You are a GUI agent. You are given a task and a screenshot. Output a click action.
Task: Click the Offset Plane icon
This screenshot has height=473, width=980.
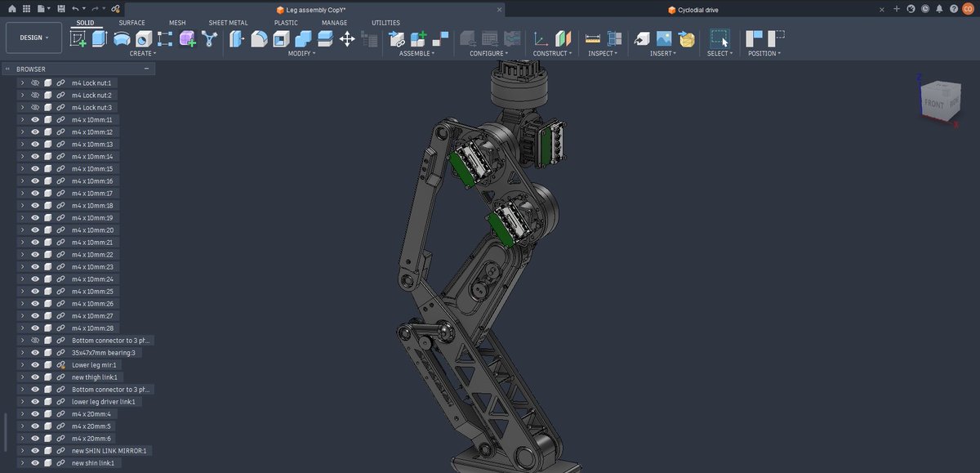pos(563,38)
